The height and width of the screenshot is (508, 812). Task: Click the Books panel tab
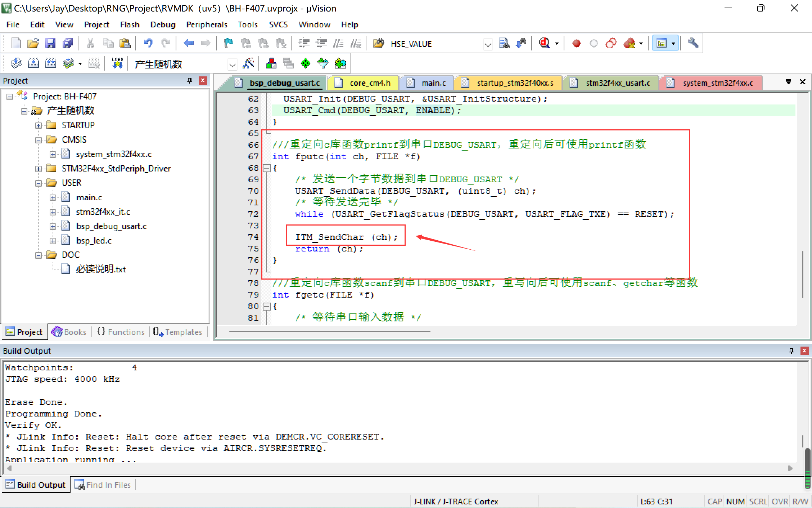click(x=69, y=331)
